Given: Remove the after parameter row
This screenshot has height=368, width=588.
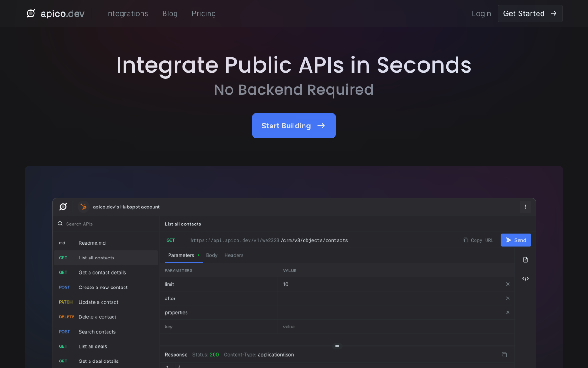Looking at the screenshot, I should (508, 299).
